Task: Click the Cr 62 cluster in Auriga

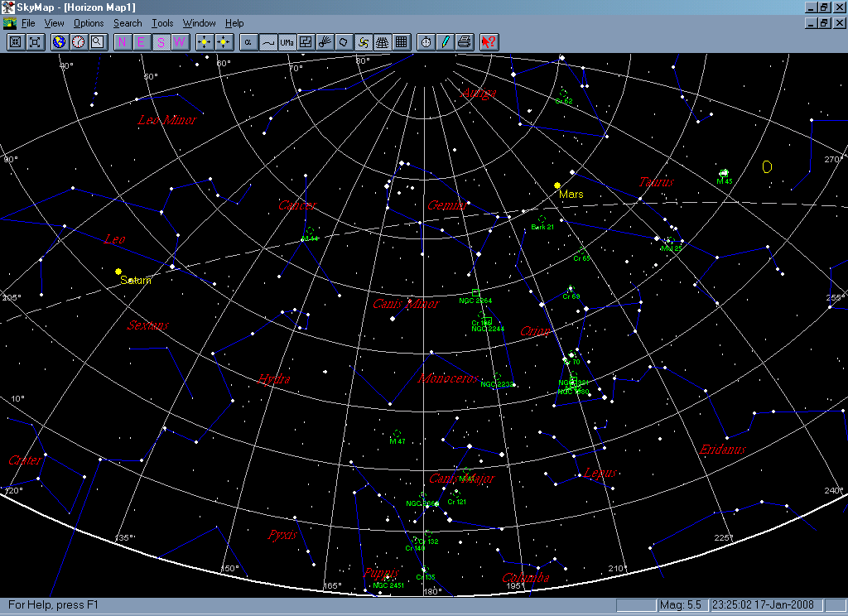Action: 563,94
